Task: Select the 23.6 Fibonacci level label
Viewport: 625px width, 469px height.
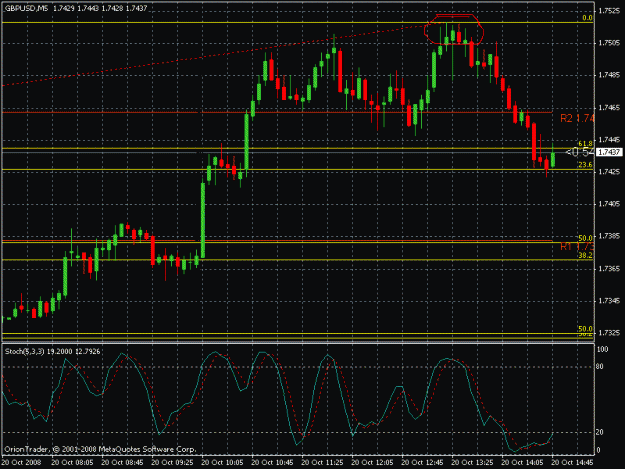Action: pyautogui.click(x=585, y=165)
